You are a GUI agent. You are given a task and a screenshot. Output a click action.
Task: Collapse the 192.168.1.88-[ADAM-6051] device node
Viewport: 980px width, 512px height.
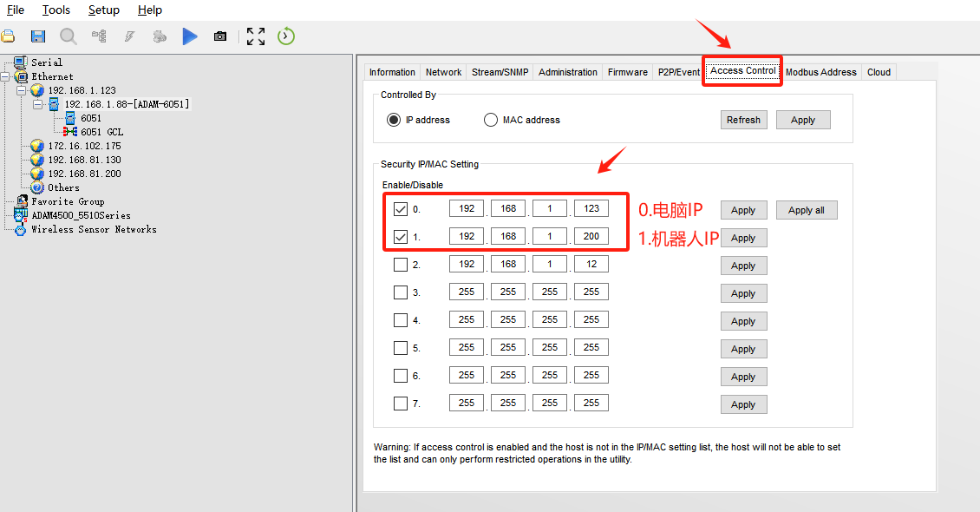point(37,104)
